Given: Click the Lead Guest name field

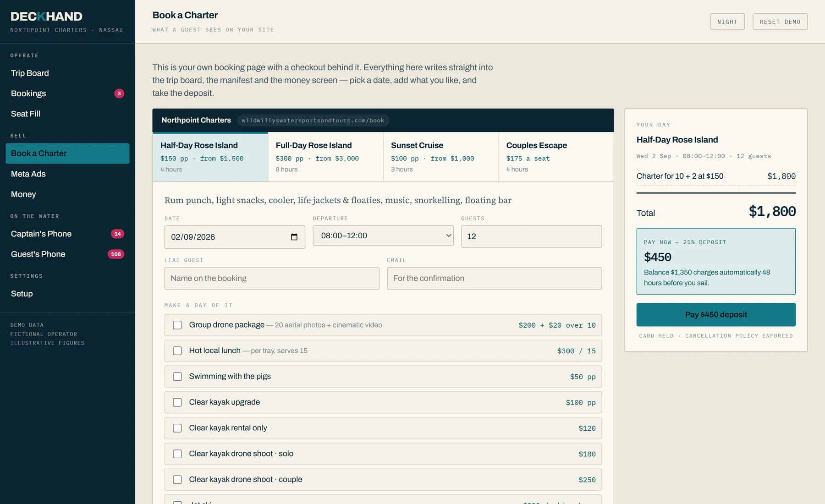Looking at the screenshot, I should [x=272, y=278].
